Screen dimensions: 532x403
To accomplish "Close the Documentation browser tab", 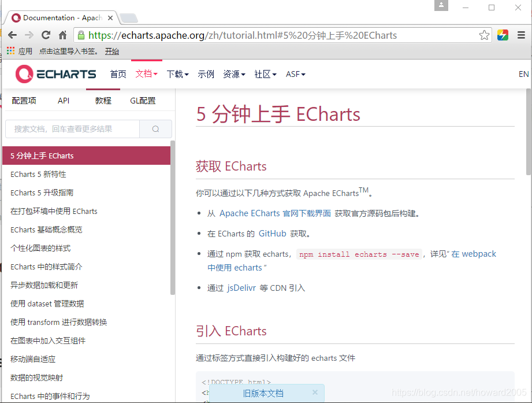I will (110, 18).
